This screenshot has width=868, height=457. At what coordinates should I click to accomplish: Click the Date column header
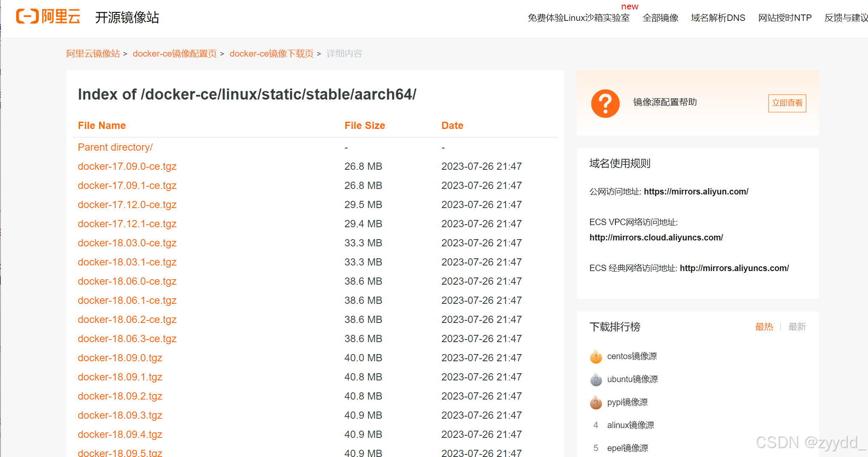click(x=452, y=126)
